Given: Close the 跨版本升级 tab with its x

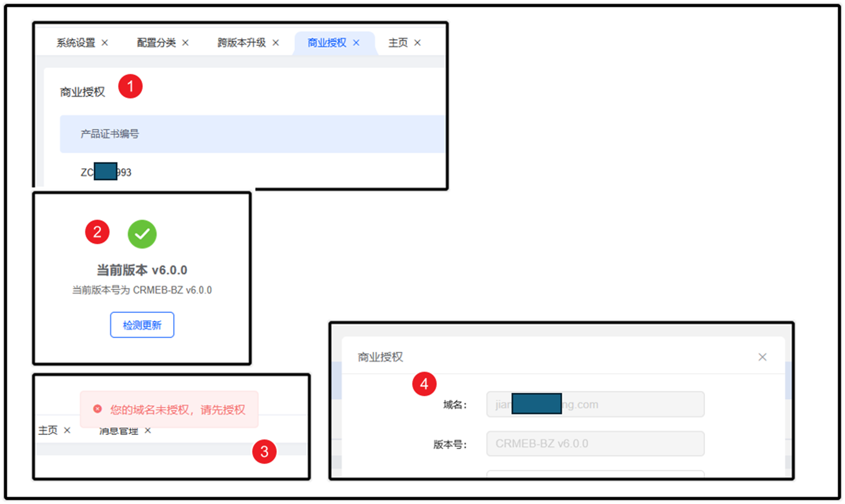Looking at the screenshot, I should (275, 43).
